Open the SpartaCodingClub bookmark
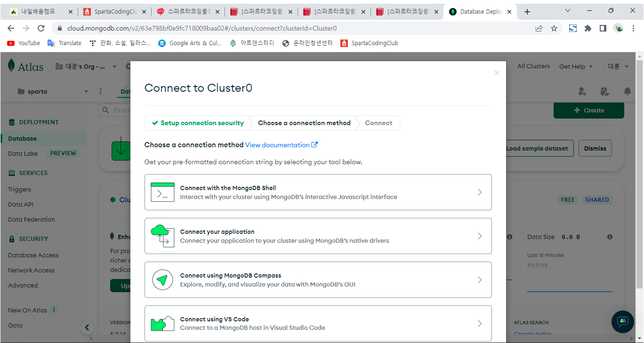The image size is (644, 343). [370, 43]
